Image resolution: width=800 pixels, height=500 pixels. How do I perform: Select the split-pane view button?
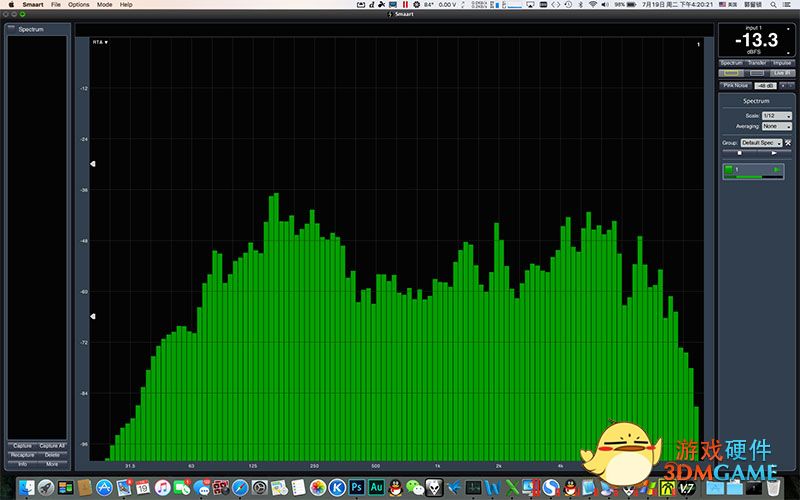pyautogui.click(x=756, y=73)
